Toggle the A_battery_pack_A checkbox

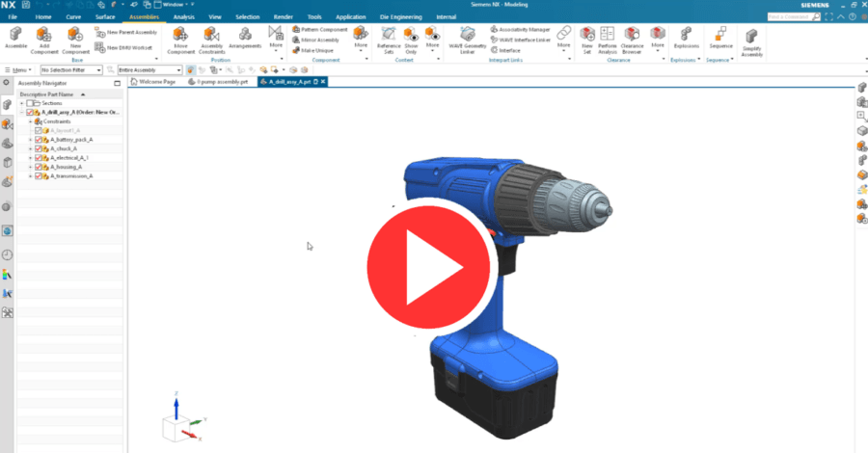click(39, 140)
